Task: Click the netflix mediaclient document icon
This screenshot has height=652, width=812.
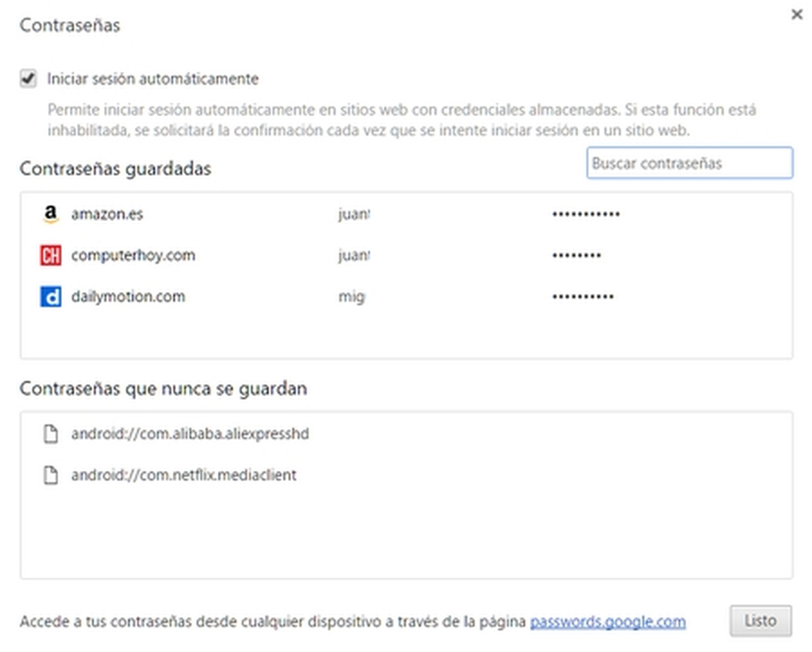Action: click(x=51, y=475)
